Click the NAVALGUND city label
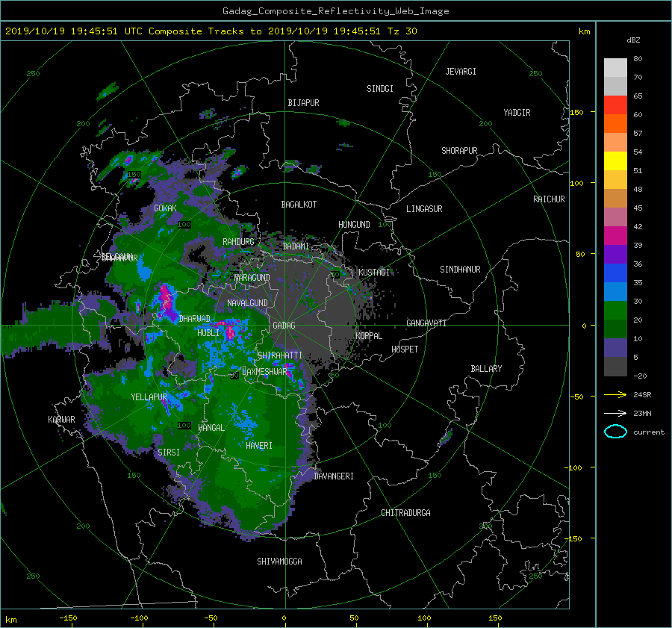The image size is (672, 628). [247, 303]
